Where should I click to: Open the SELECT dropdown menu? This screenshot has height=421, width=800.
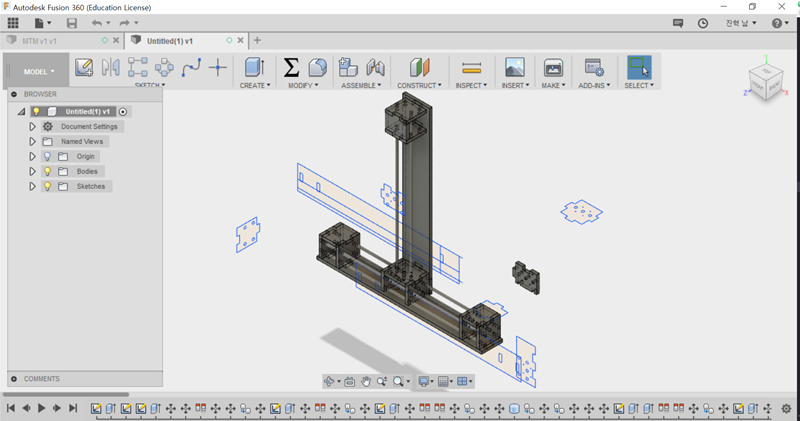tap(639, 85)
